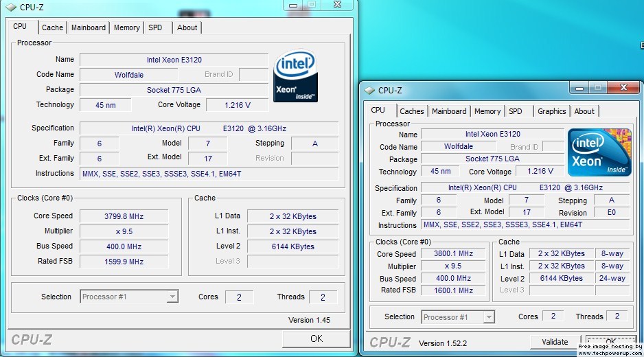Click Rated FSB '1600.1 MHz' in right window
The height and width of the screenshot is (357, 644).
pos(453,290)
